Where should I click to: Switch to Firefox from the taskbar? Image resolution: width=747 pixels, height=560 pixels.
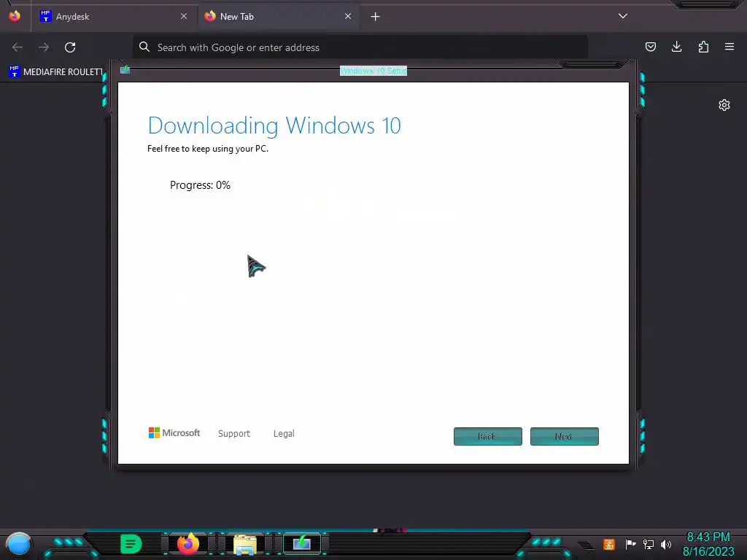[188, 544]
